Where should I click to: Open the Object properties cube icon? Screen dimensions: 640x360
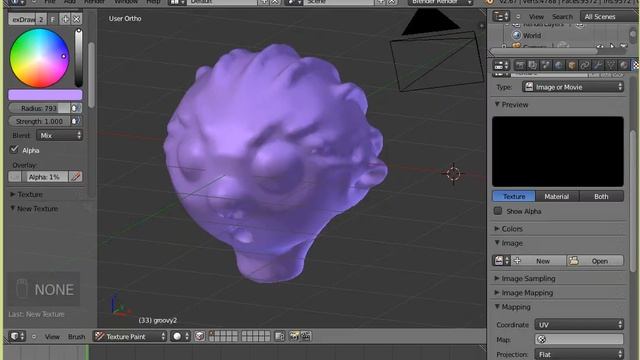click(571, 65)
